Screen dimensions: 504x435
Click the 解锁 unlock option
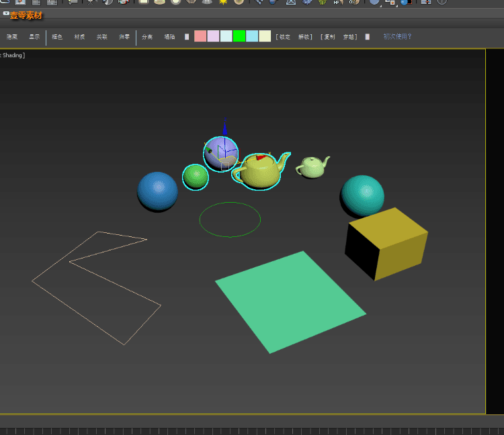tap(304, 37)
